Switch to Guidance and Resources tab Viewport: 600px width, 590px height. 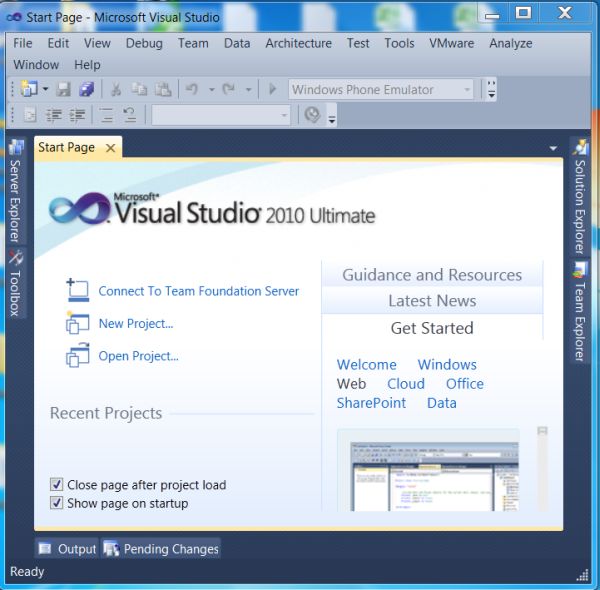(432, 275)
